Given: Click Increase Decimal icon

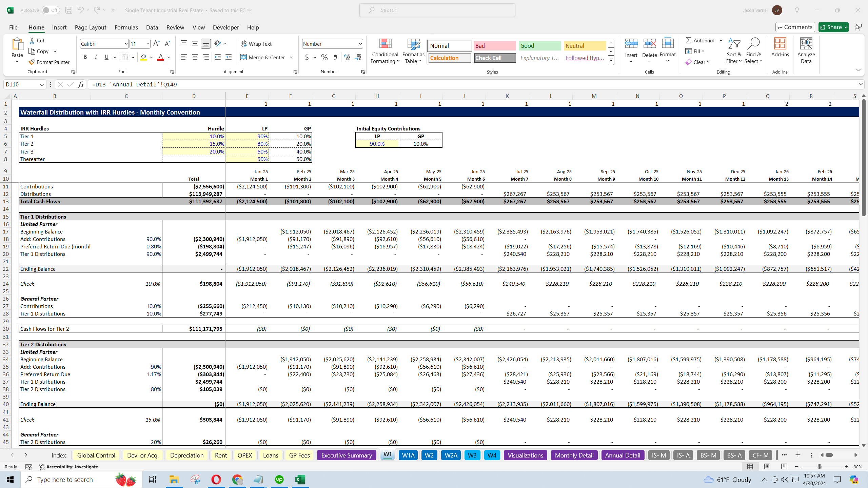Looking at the screenshot, I should click(x=347, y=57).
